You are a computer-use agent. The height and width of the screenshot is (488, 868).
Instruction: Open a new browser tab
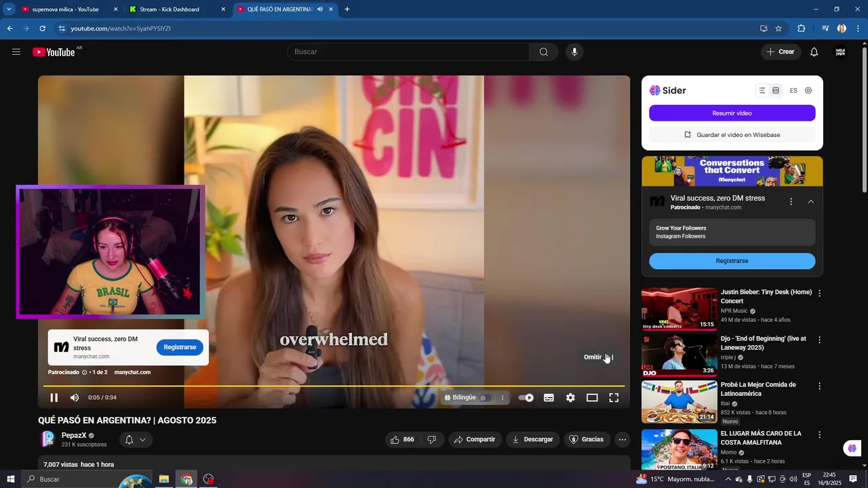point(347,9)
